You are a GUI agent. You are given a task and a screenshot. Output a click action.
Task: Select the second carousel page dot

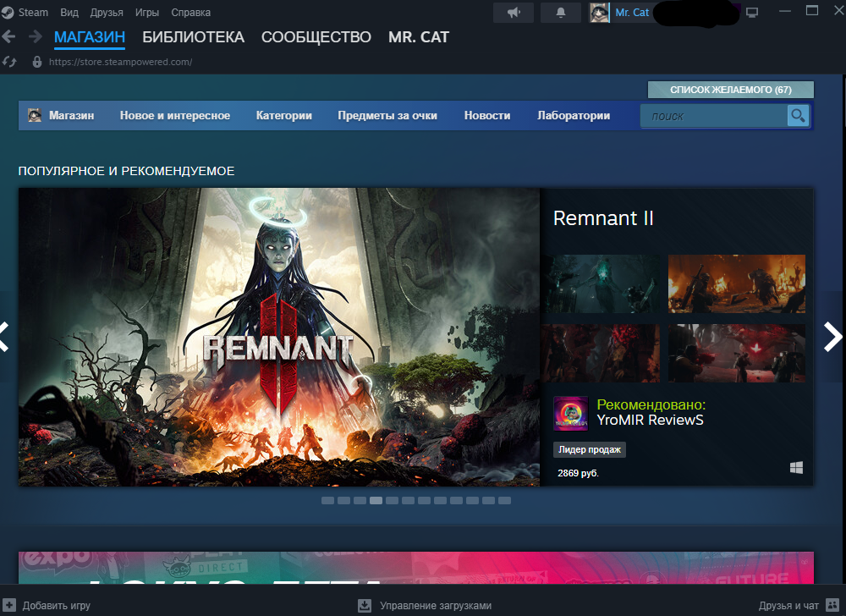click(343, 501)
